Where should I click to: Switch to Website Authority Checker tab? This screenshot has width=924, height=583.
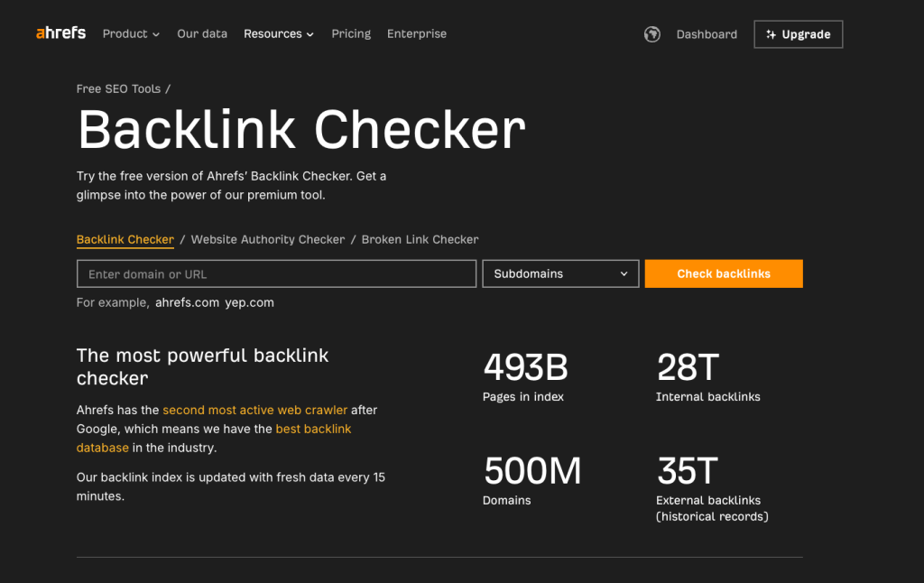(x=267, y=239)
